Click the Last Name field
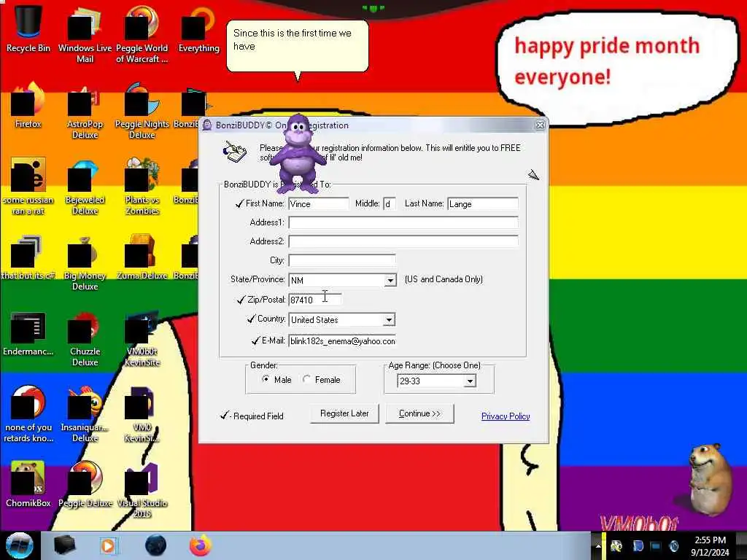Viewport: 747px width, 560px height. pos(483,204)
